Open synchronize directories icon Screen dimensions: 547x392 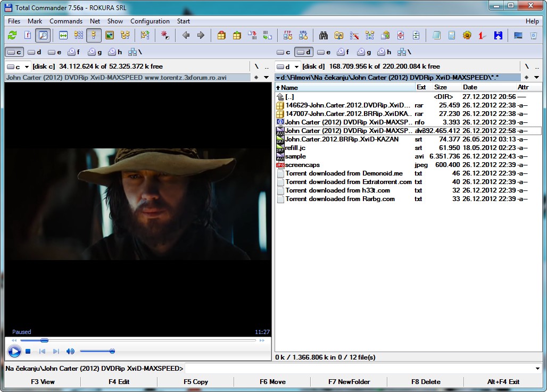[x=370, y=35]
